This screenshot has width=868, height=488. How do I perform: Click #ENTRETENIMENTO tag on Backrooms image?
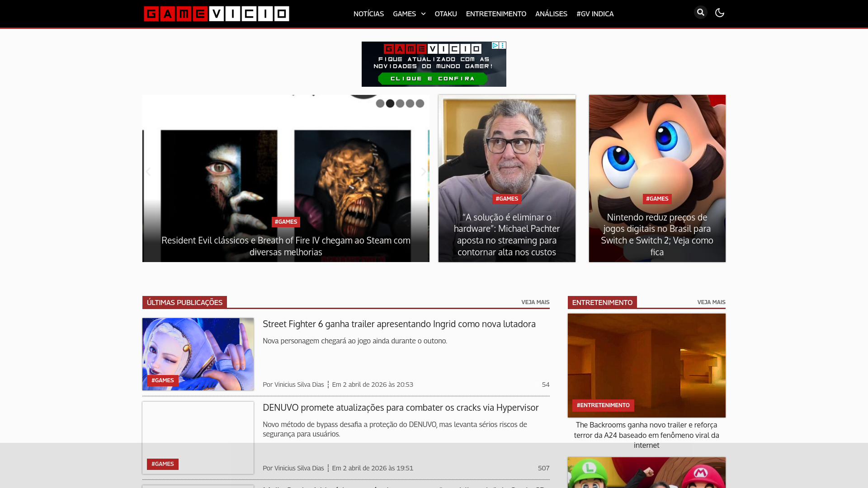(603, 405)
